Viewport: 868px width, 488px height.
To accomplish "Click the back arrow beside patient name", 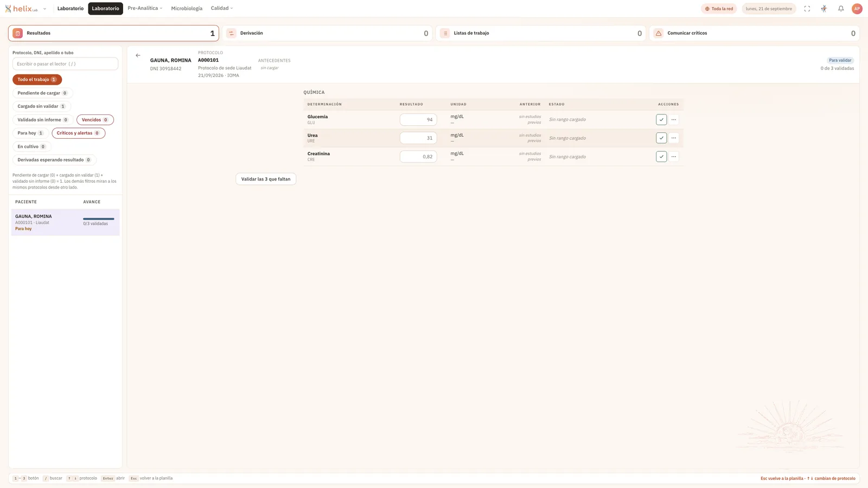I will (x=138, y=55).
